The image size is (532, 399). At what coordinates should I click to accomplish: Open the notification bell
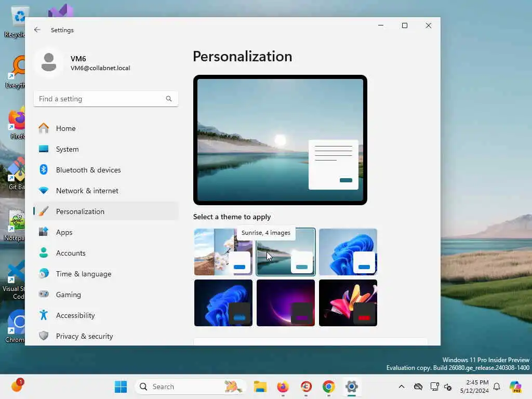[497, 387]
